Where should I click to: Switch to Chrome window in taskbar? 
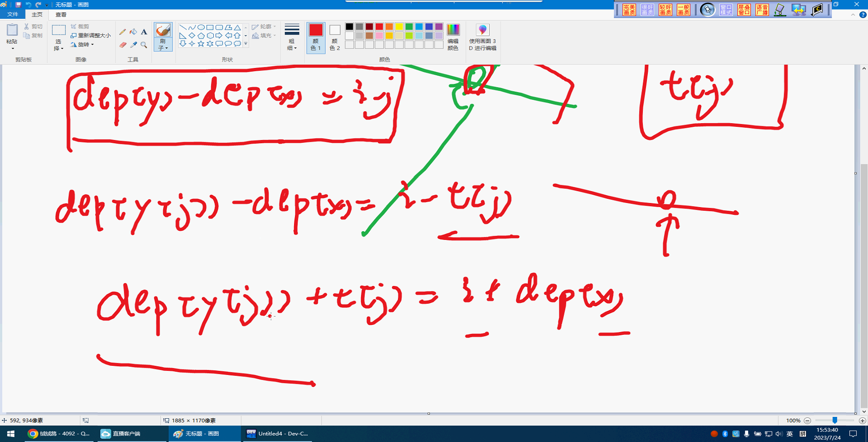pos(59,434)
